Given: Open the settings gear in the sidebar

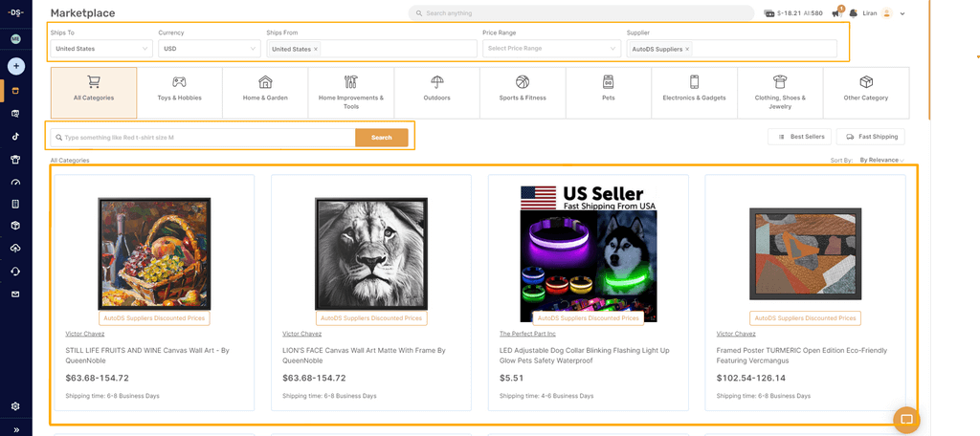Looking at the screenshot, I should pos(15,406).
